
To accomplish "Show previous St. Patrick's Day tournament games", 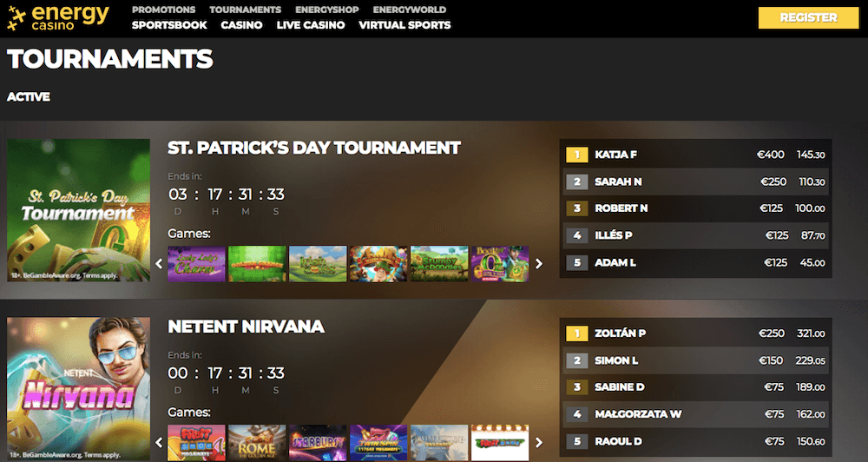I will (x=159, y=264).
